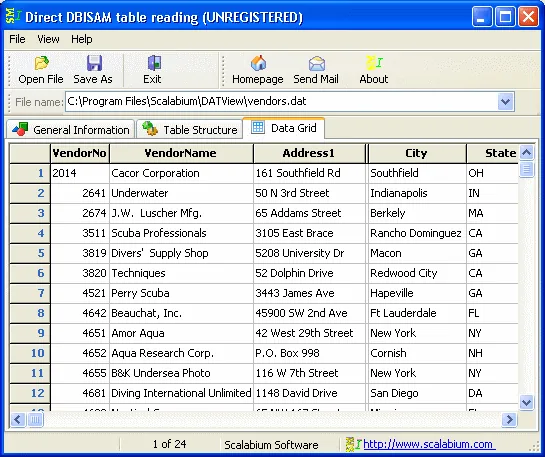Viewport: 545px width, 457px height.
Task: Click the VendorName column header
Action: 181,153
